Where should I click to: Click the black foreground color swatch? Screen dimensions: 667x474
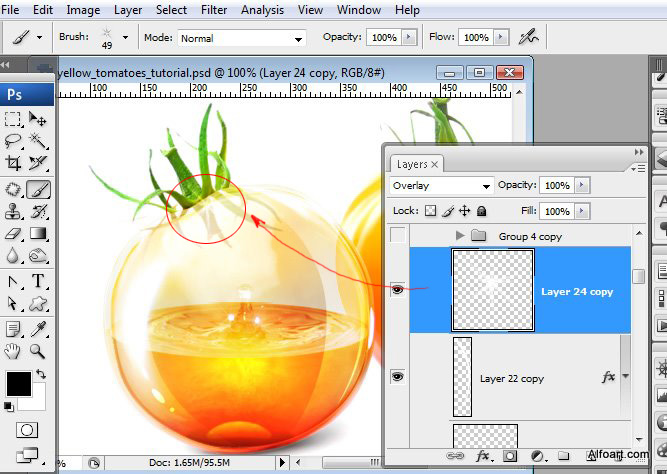[17, 382]
